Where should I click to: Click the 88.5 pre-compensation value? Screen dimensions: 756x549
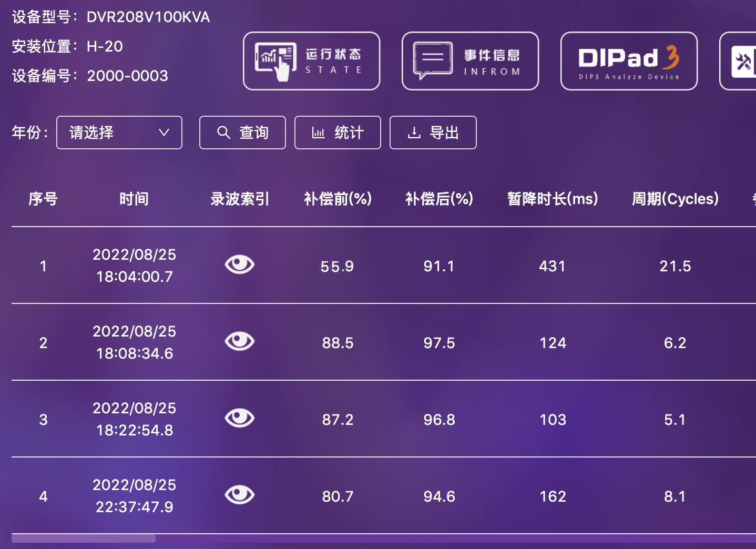(x=338, y=343)
